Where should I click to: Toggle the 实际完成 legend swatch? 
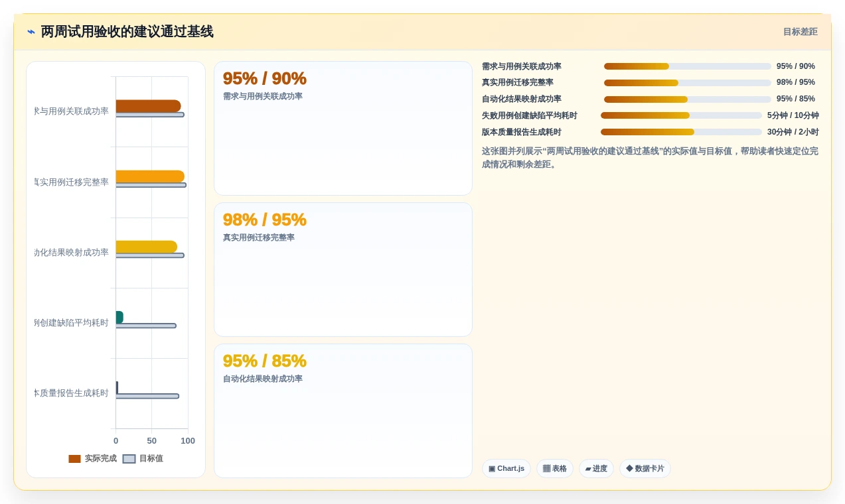pos(74,458)
